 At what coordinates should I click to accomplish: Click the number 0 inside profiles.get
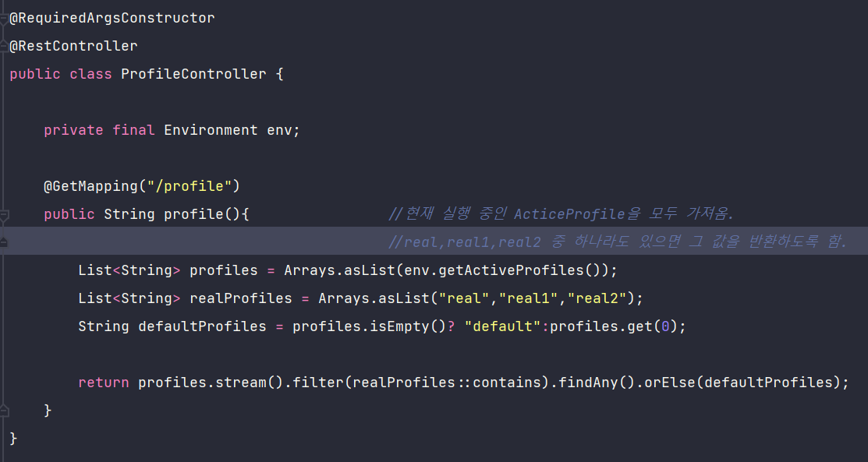(x=666, y=326)
